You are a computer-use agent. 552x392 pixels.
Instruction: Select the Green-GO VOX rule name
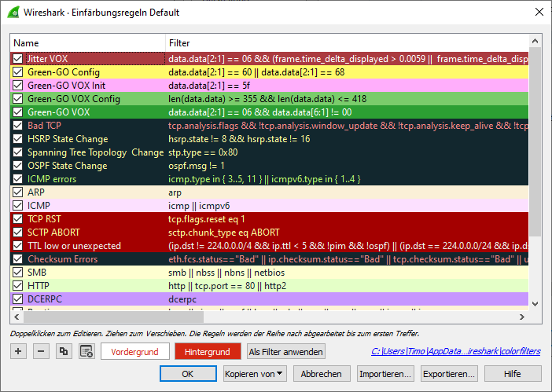click(x=58, y=112)
